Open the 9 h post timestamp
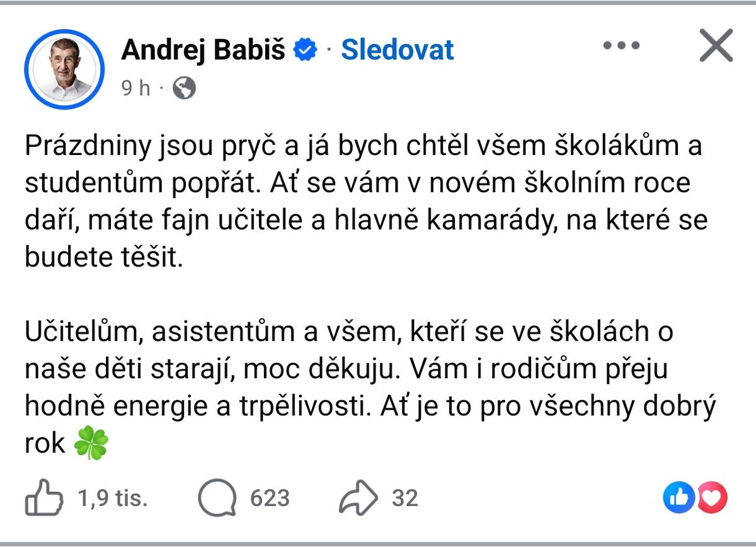Image resolution: width=756 pixels, height=547 pixels. pyautogui.click(x=136, y=88)
